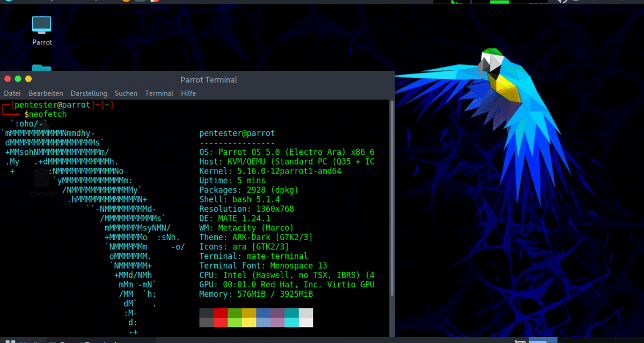644x343 pixels.
Task: Click the DE: MATE 1.24.1 line
Action: coord(235,219)
